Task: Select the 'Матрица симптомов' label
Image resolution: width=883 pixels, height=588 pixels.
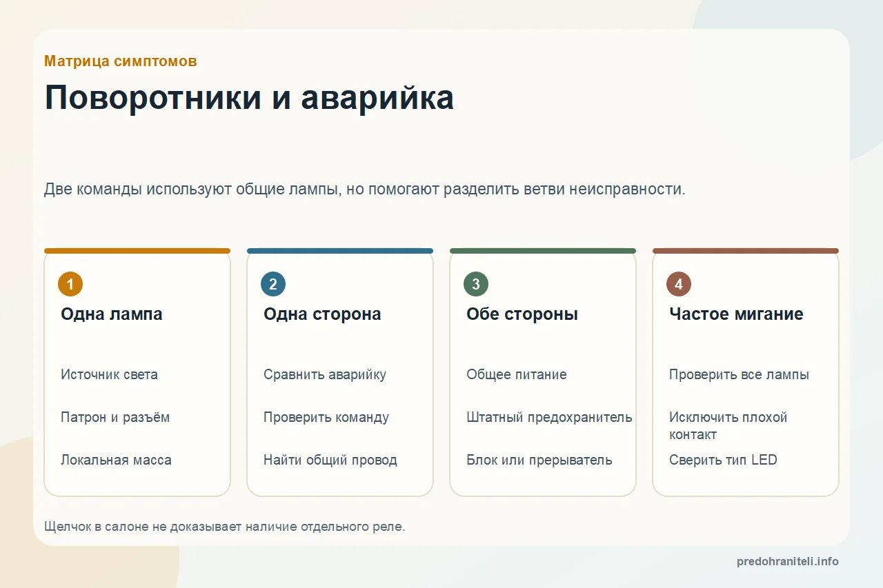Action: (121, 61)
